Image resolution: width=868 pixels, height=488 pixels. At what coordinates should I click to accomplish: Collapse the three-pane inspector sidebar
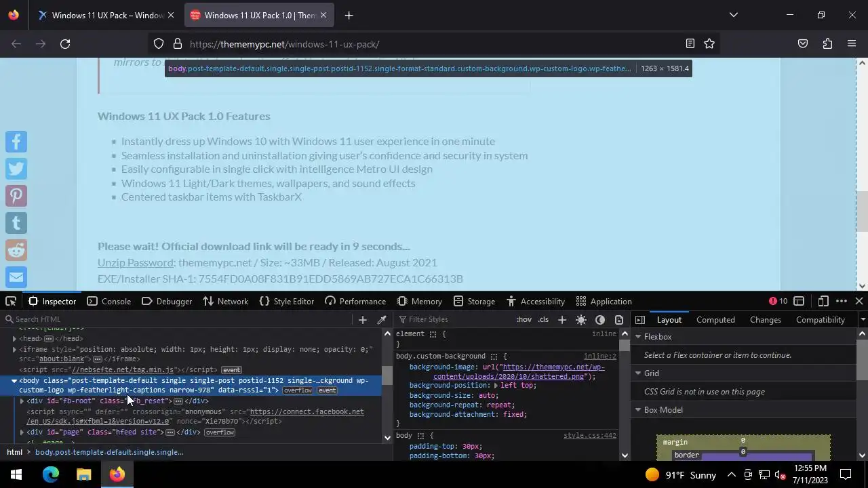click(640, 319)
